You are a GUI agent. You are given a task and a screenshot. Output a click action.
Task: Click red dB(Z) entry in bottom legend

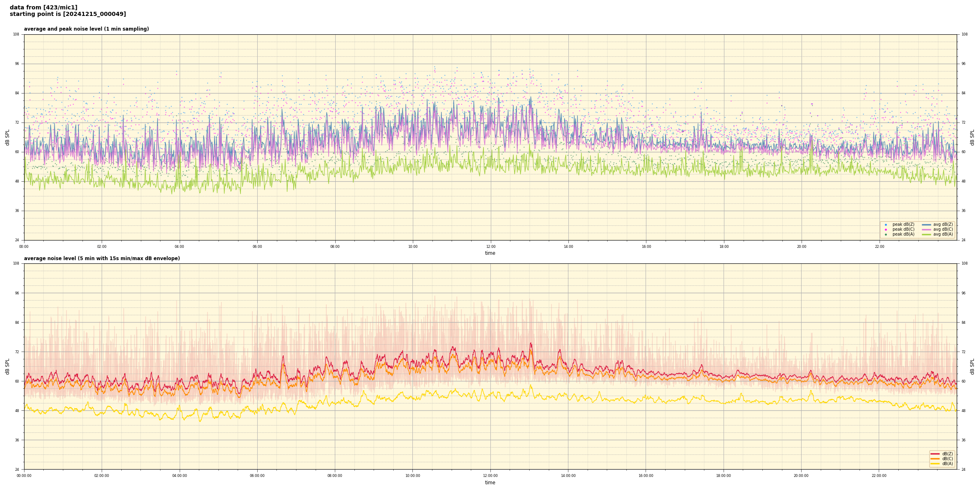click(x=935, y=454)
